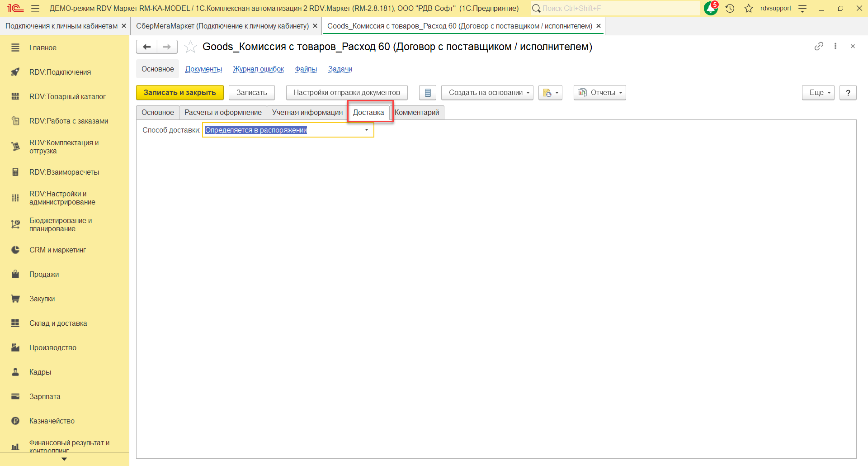Expand the Еще menu
Screen dimensions: 868x466
click(x=818, y=93)
